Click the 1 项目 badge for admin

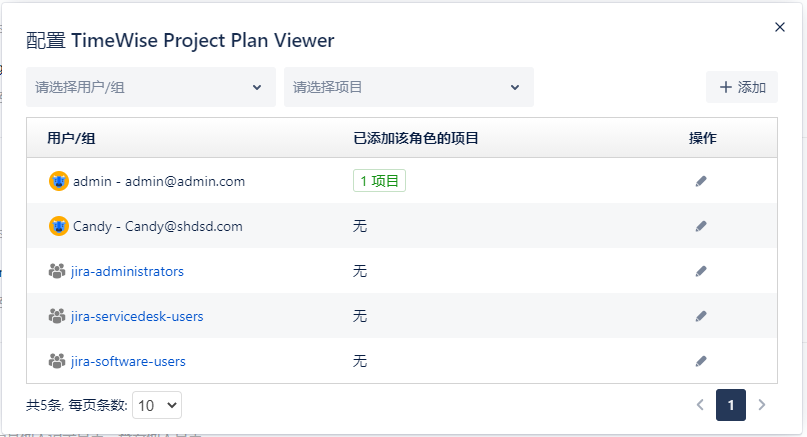pyautogui.click(x=379, y=181)
